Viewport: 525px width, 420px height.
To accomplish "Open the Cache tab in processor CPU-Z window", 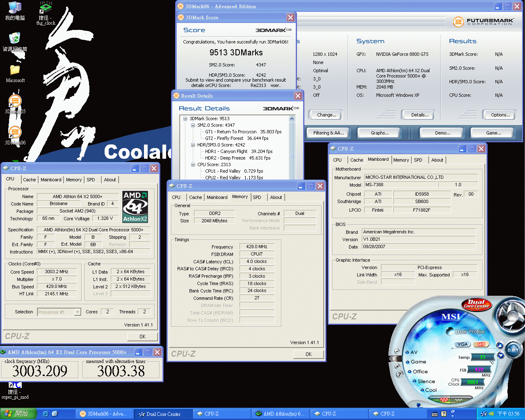I will coord(29,180).
